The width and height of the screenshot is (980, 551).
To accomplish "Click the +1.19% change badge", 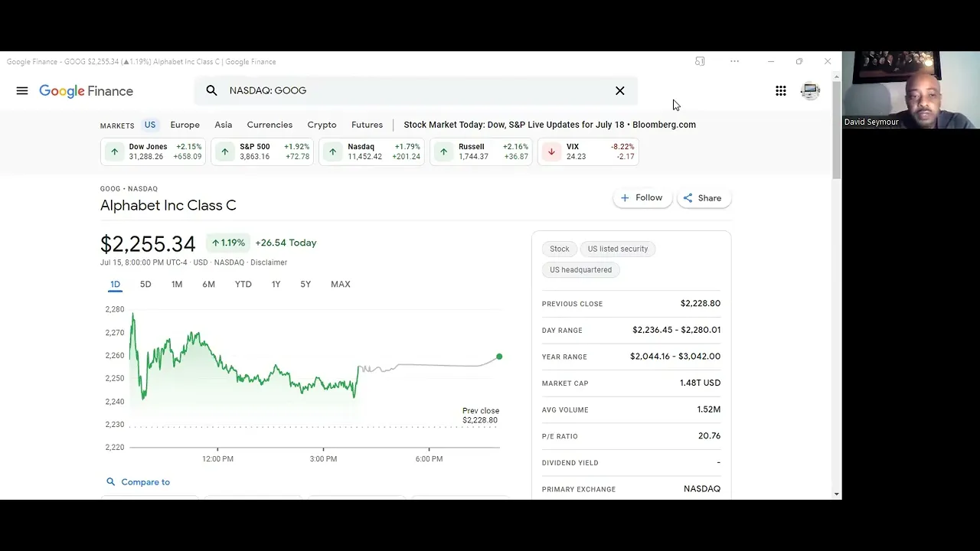I will click(228, 243).
